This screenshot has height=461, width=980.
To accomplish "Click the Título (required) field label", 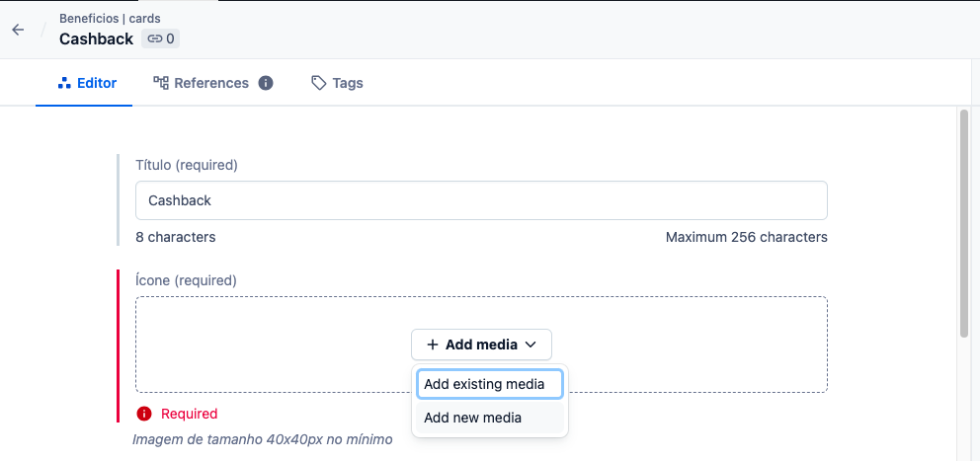I will coord(186,165).
